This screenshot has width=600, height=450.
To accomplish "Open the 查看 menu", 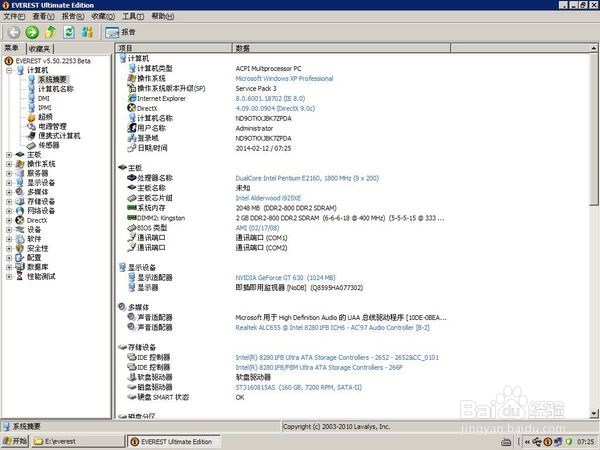I will [x=43, y=16].
